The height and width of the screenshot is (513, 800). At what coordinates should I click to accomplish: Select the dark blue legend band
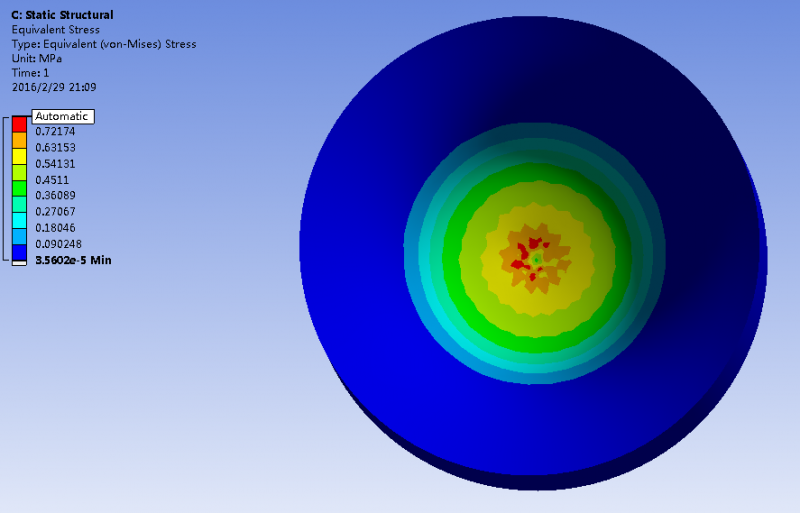19,253
